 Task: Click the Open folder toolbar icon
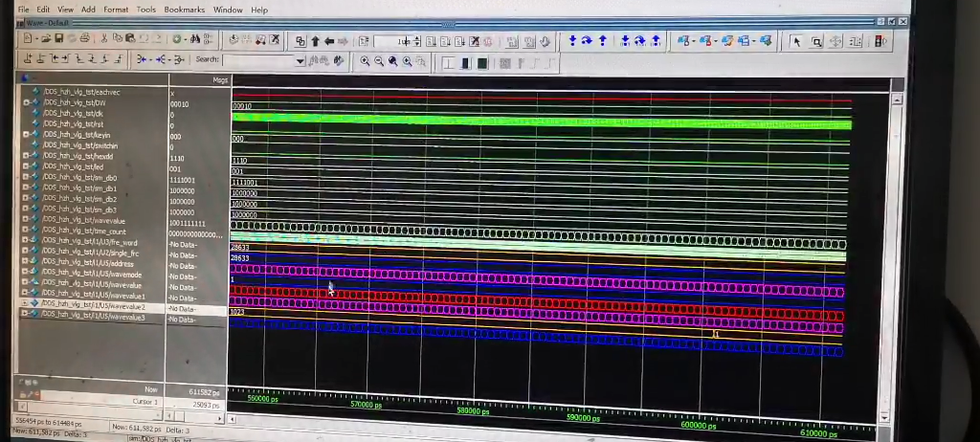coord(45,39)
